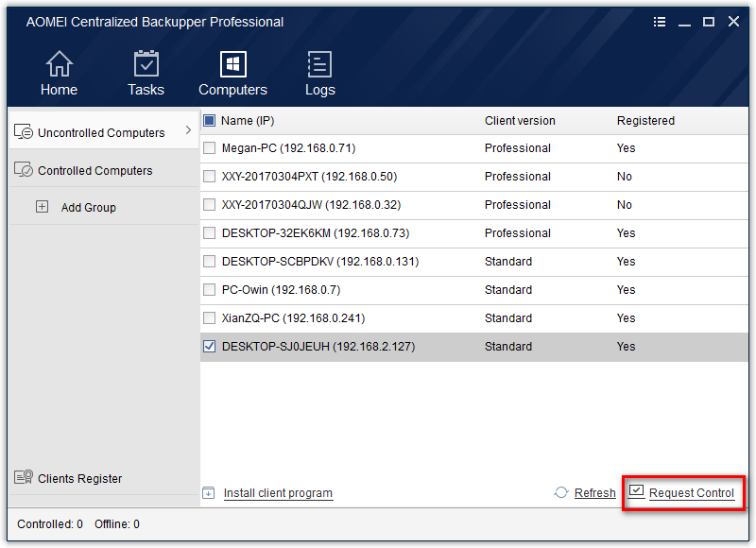This screenshot has height=548, width=756.
Task: Expand Uncontrolled Computers chevron arrow
Action: [x=188, y=130]
